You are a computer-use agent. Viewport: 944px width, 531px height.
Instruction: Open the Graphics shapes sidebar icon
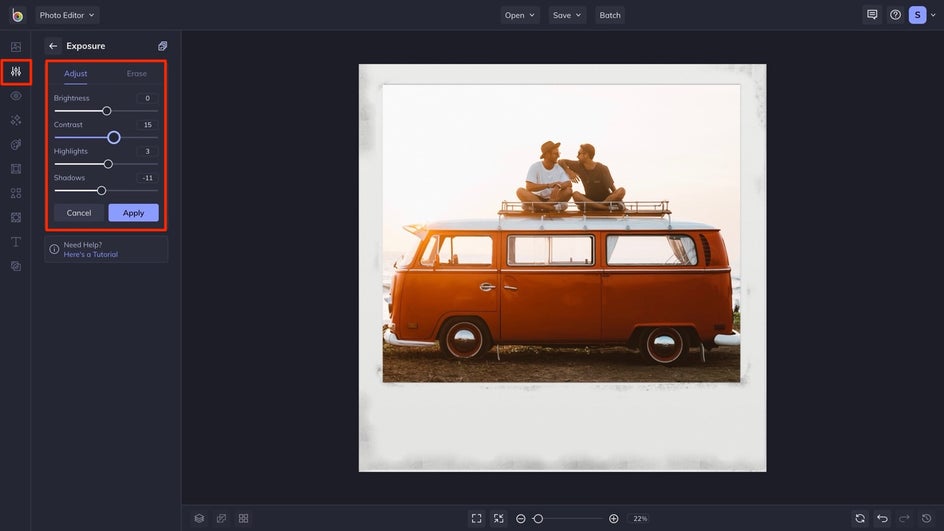(x=16, y=193)
